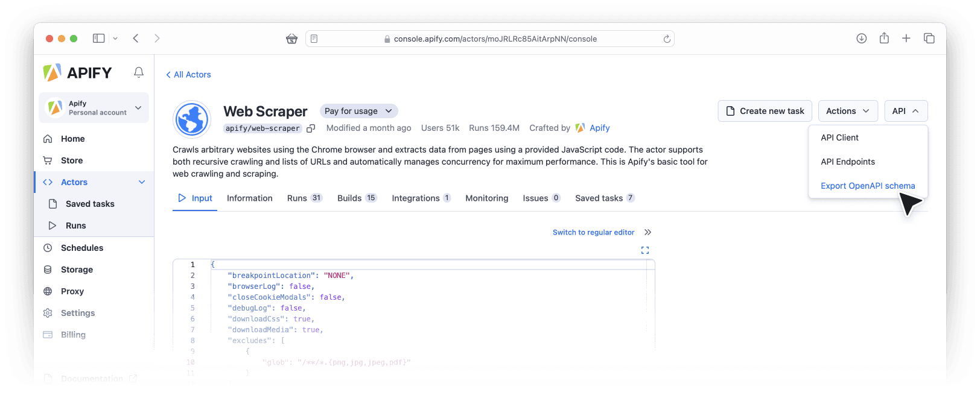Viewport: 980px width, 404px height.
Task: Expand editor with fullscreen icon
Action: [645, 250]
